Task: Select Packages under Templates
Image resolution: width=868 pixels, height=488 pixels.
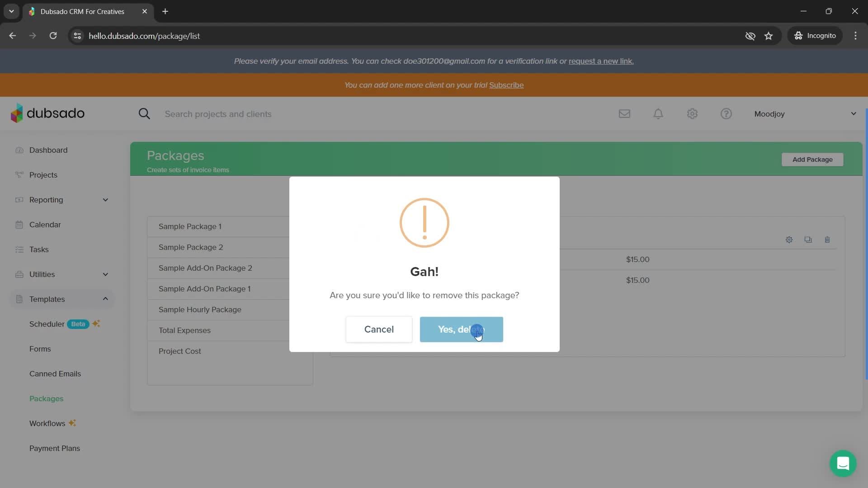Action: tap(46, 399)
